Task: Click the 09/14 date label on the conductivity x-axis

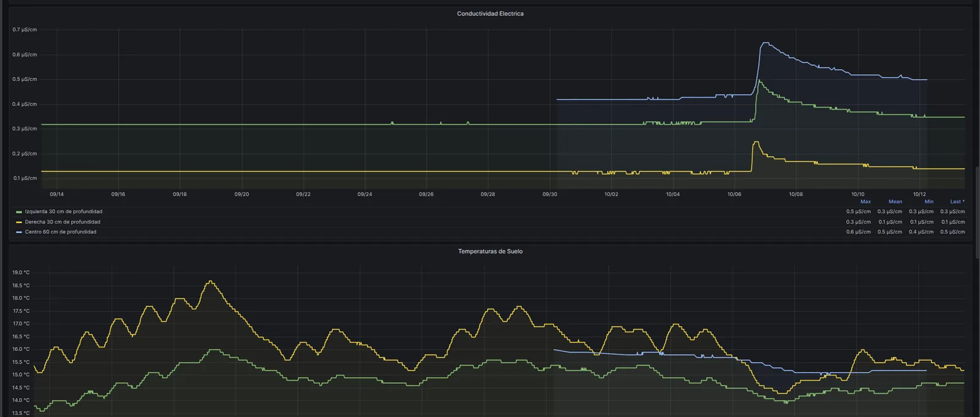Action: coord(56,194)
